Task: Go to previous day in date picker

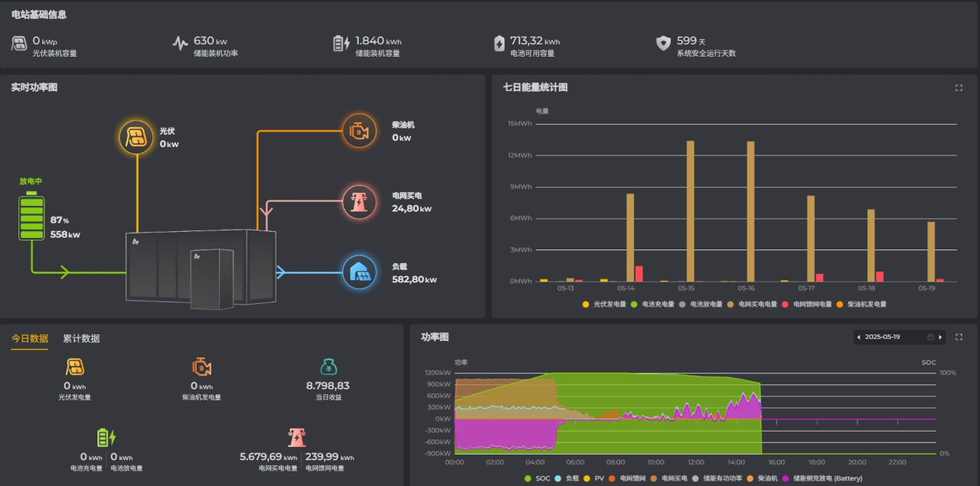Action: pyautogui.click(x=858, y=337)
